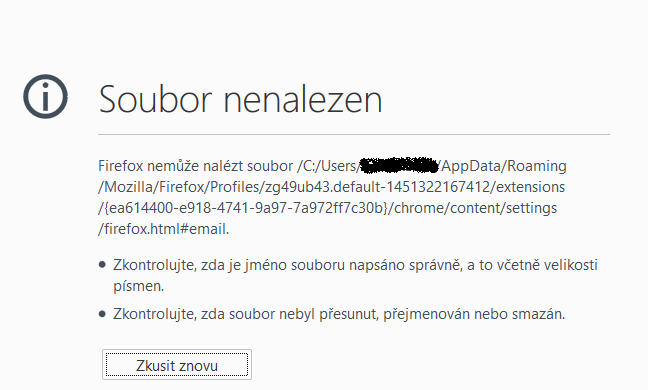This screenshot has height=390, width=648.
Task: Click the firefox.html#email text
Action: (x=164, y=228)
